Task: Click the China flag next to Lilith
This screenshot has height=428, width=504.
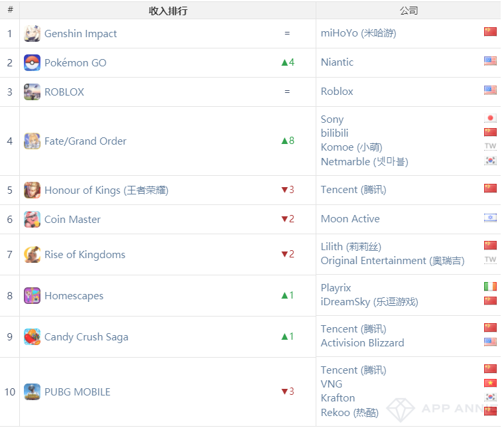Action: point(490,246)
